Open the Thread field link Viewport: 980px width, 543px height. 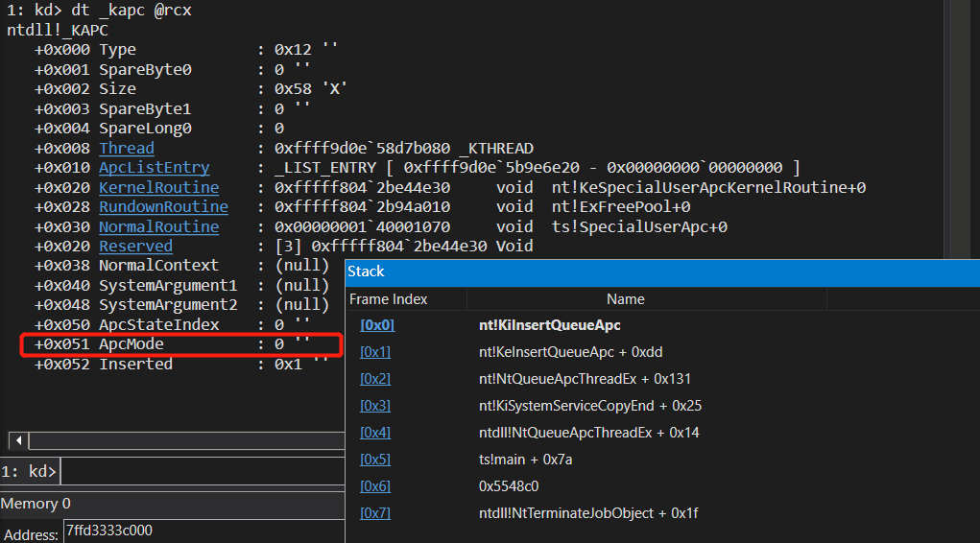pos(127,148)
